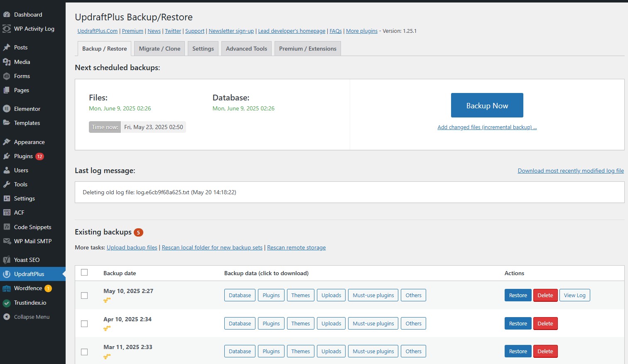Restore the May 10, 2025 backup
The image size is (628, 364).
[x=518, y=296]
